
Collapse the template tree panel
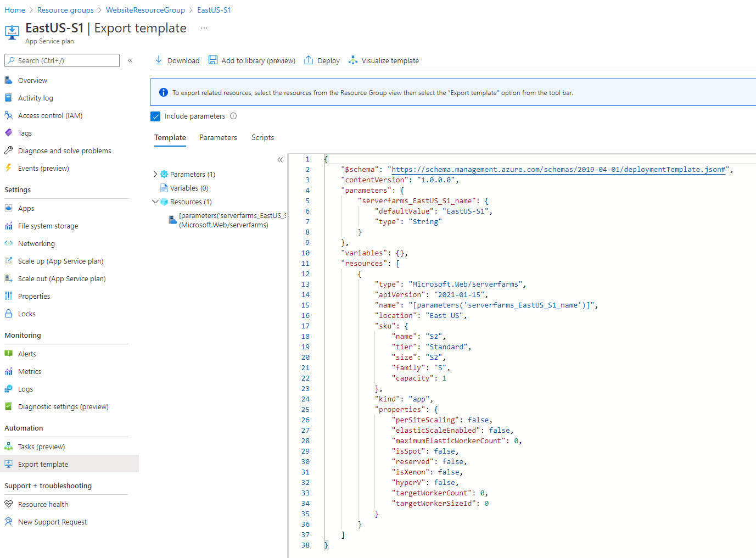[x=280, y=160]
